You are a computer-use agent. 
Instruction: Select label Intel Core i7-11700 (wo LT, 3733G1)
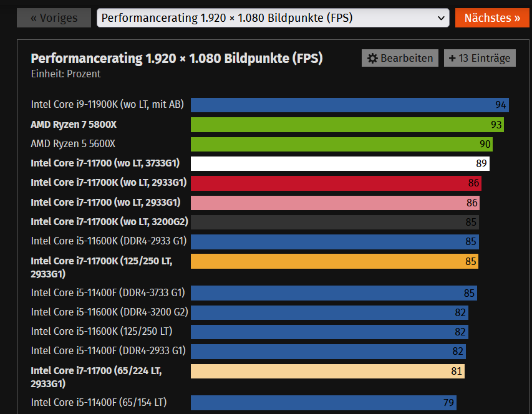[105, 163]
